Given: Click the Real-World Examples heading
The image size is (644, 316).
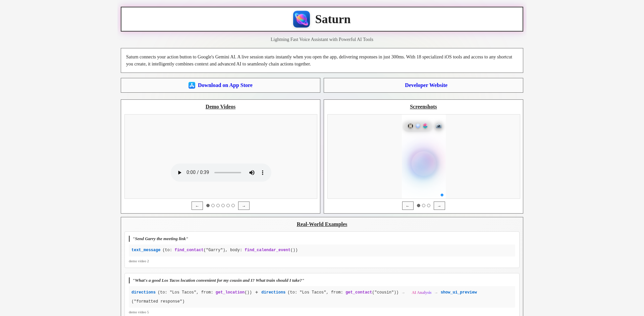Looking at the screenshot, I should coord(322,224).
